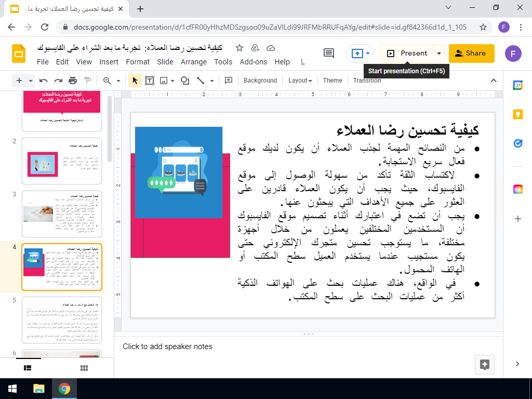Screen dimensions: 532x399
Task: Star the presentation title
Action: (x=239, y=48)
